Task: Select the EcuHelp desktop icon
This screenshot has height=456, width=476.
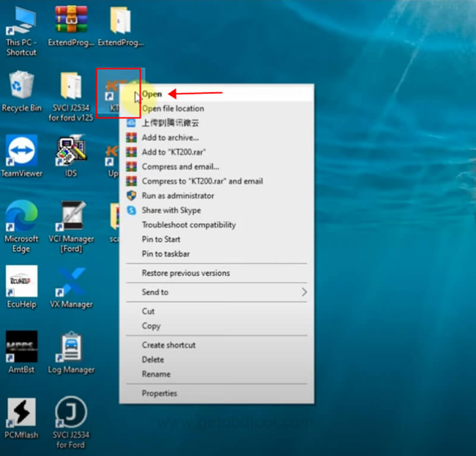Action: [21, 282]
